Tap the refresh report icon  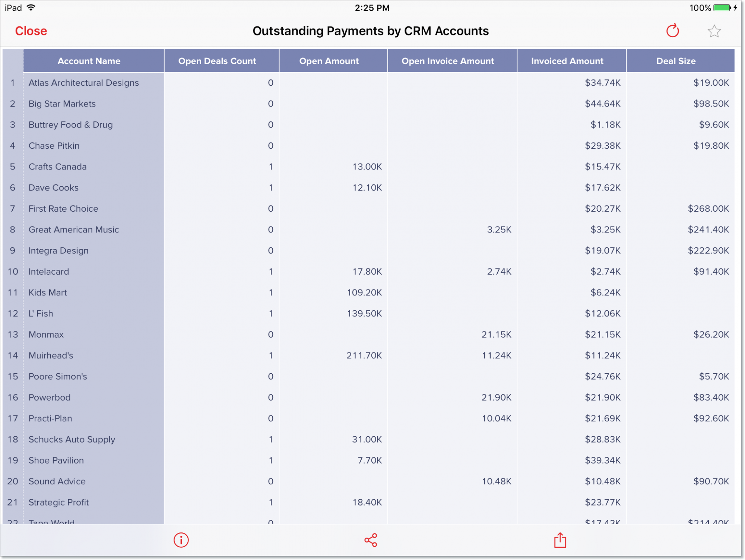(x=673, y=31)
